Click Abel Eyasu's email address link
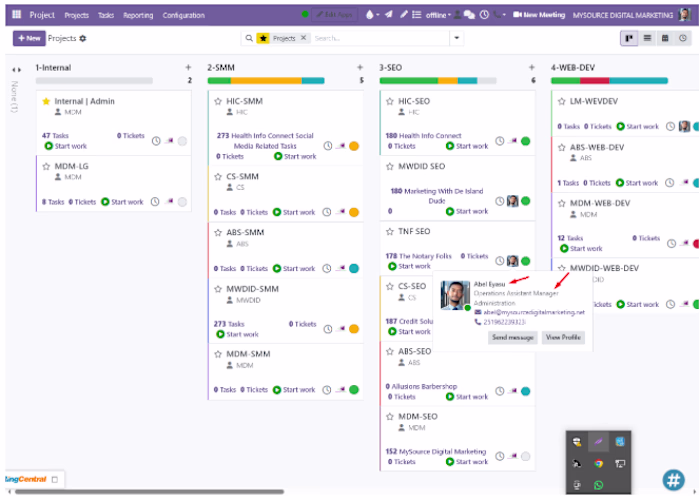 tap(534, 312)
